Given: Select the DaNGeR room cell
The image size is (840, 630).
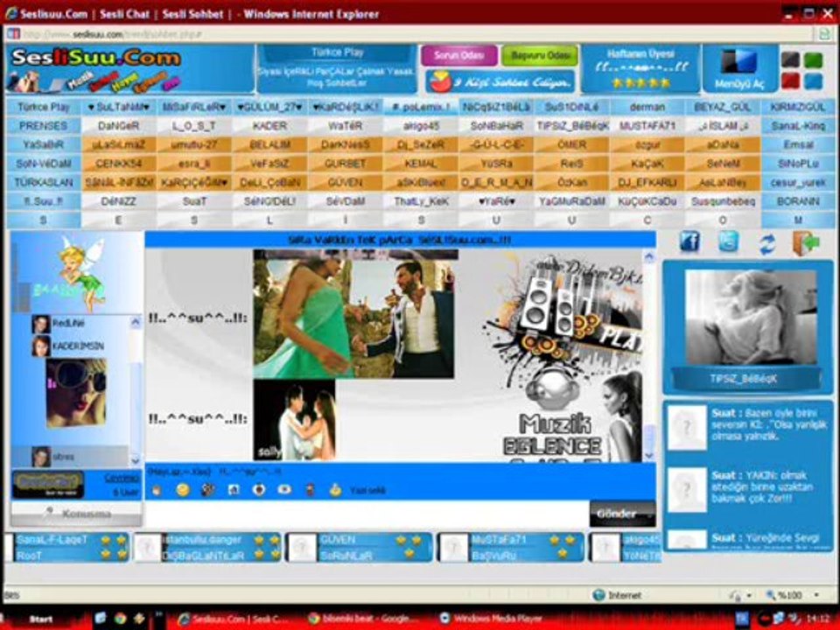Looking at the screenshot, I should tap(119, 126).
